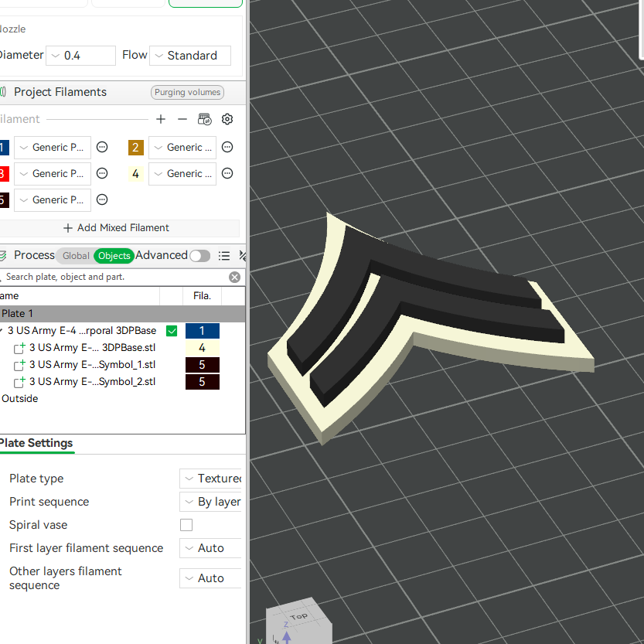Open nozzle Diameter dropdown
This screenshot has width=644, height=644.
point(80,56)
